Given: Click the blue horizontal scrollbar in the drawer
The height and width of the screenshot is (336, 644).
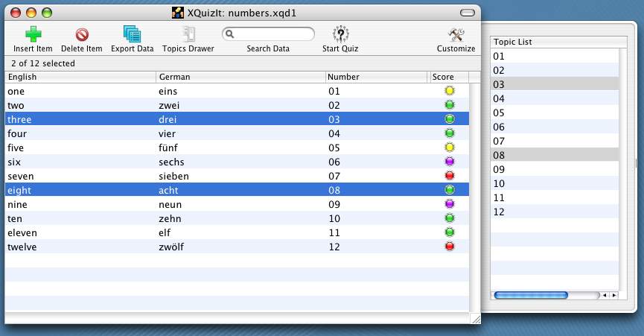Looking at the screenshot, I should coord(531,295).
